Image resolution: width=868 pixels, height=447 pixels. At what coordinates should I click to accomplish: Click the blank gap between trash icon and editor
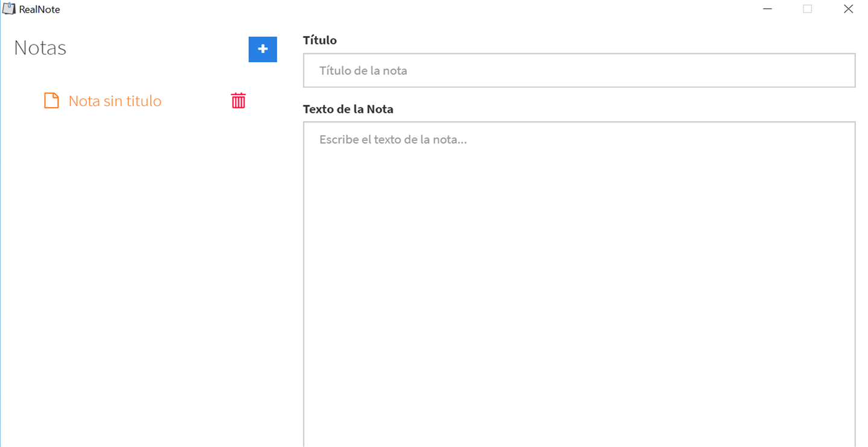[274, 101]
